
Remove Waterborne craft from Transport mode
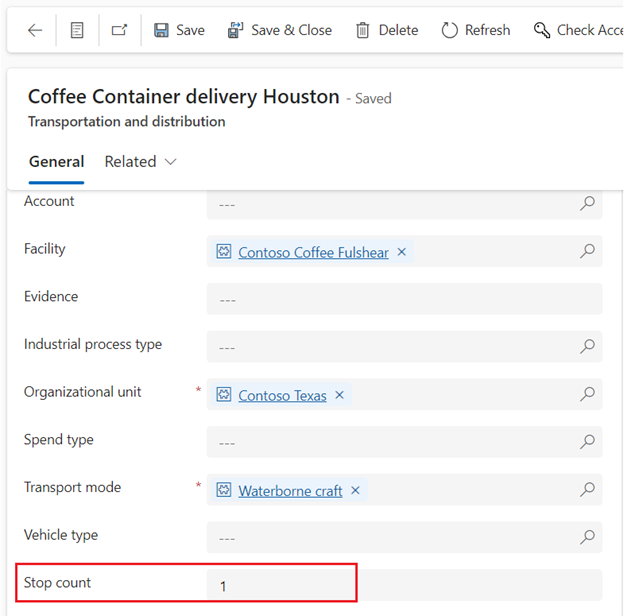pos(355,490)
